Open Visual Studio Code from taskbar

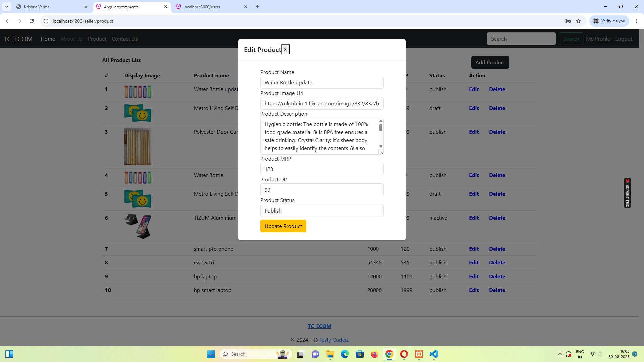click(x=434, y=354)
